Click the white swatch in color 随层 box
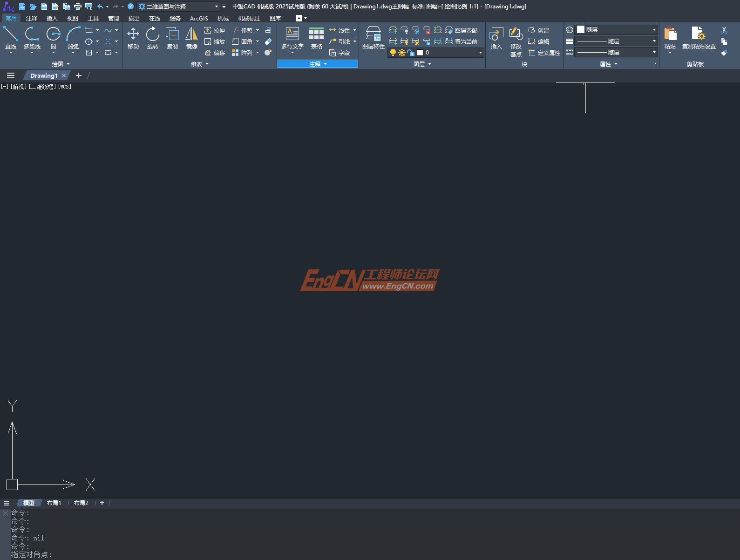 click(x=581, y=30)
